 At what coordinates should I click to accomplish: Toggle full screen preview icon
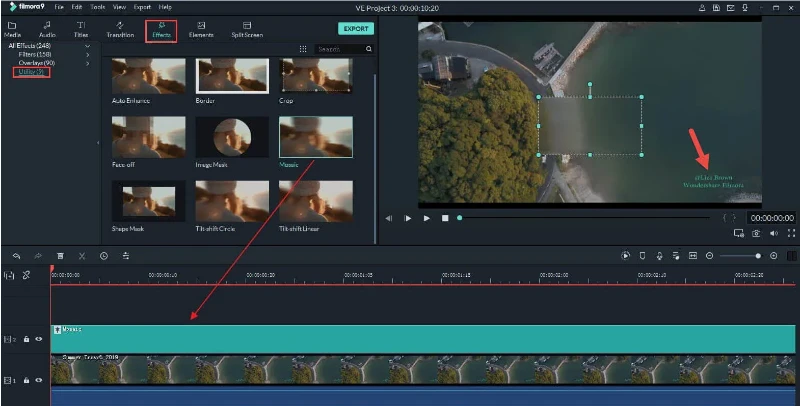click(x=791, y=233)
